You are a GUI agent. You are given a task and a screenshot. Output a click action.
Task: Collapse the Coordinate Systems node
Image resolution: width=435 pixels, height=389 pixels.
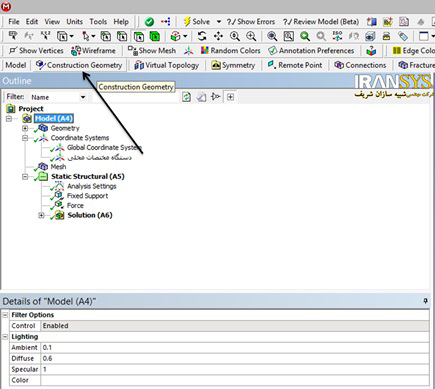pos(25,138)
